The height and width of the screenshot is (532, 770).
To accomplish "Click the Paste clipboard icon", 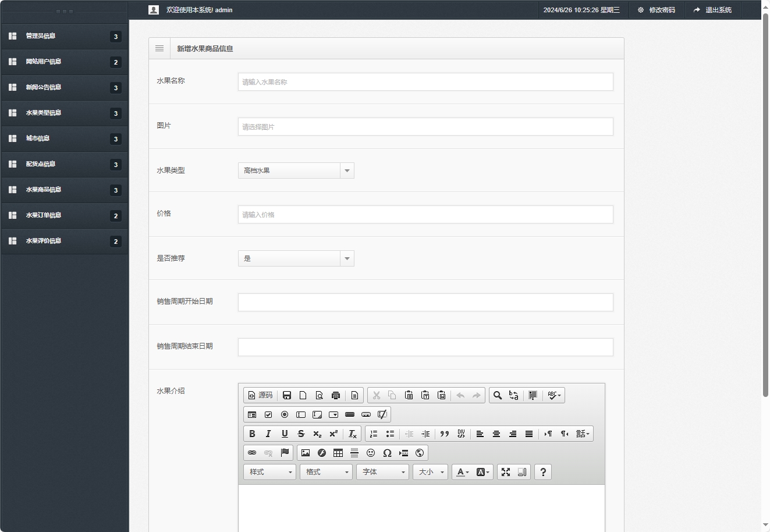I will click(409, 395).
